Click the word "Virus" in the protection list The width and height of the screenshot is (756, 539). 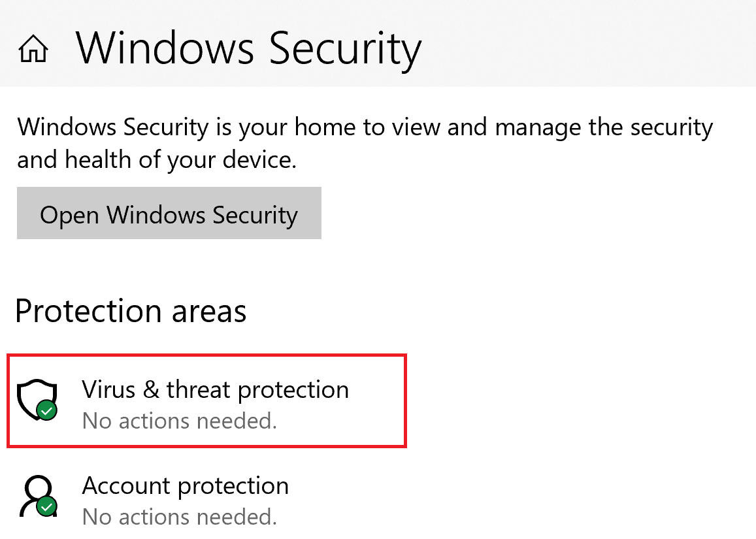click(108, 389)
